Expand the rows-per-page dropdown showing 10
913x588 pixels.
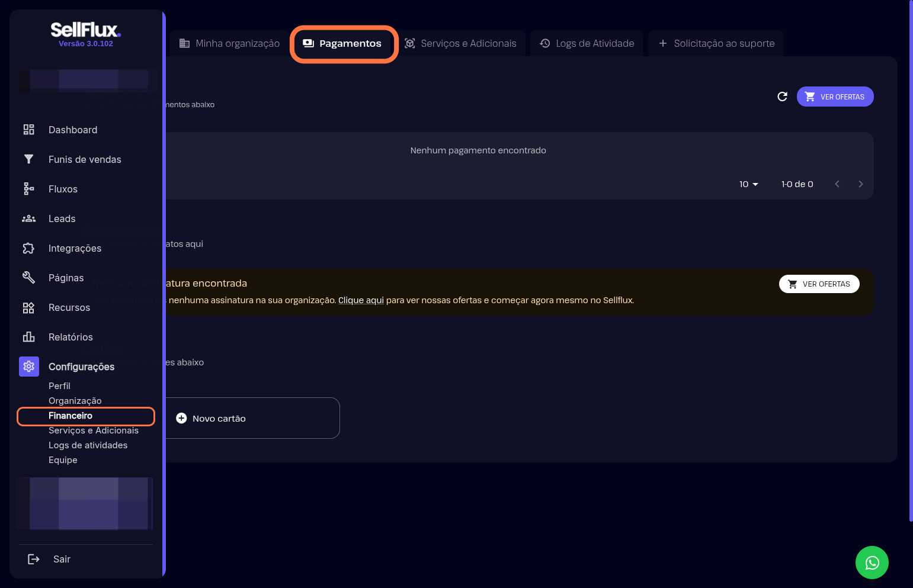click(749, 184)
